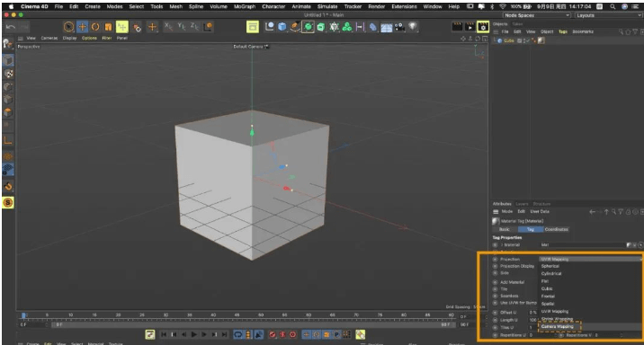Select the Live Selection tool
This screenshot has height=345, width=644.
(x=68, y=27)
